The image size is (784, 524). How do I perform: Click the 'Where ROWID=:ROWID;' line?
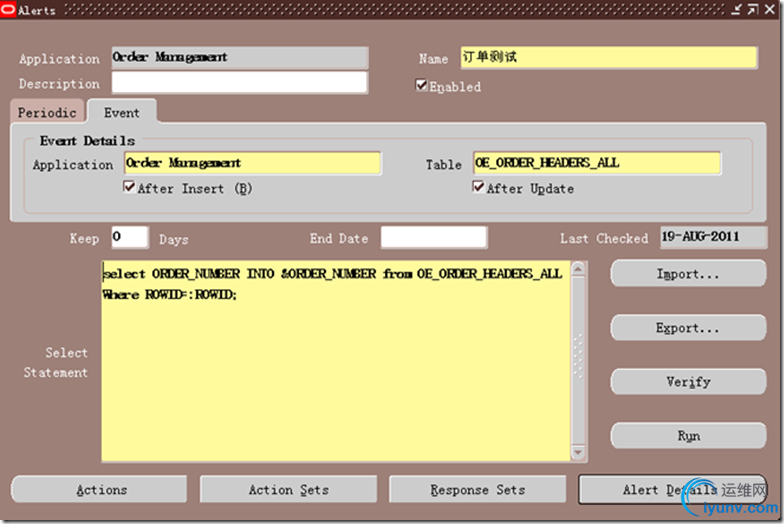pos(170,294)
